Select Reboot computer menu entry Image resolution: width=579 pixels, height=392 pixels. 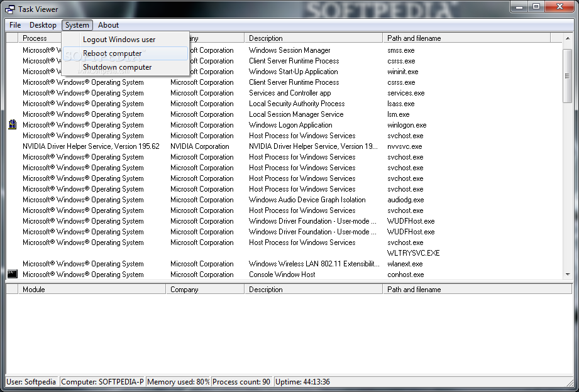coord(126,53)
